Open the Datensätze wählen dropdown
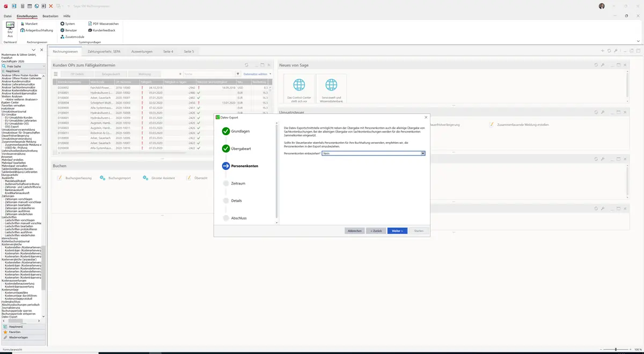 258,74
